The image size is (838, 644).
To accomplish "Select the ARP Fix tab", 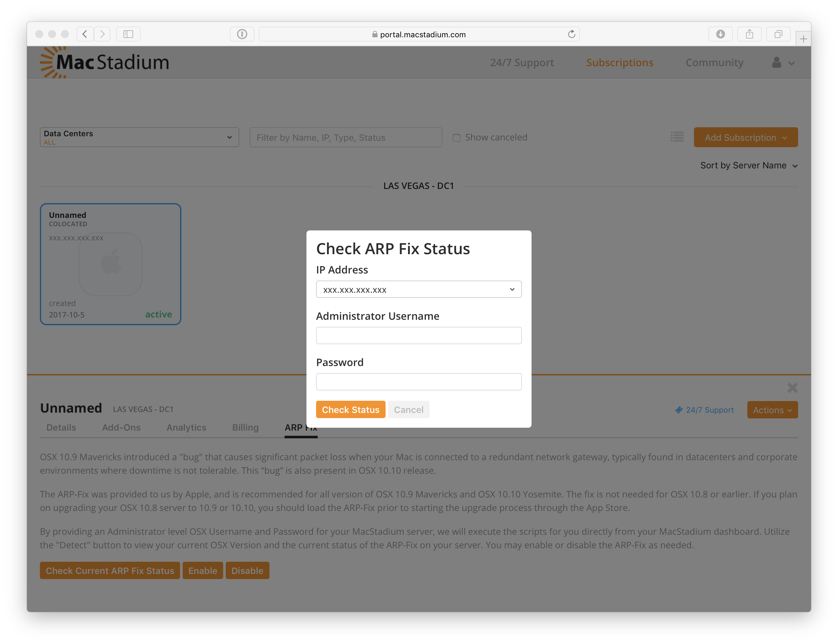I will point(301,428).
